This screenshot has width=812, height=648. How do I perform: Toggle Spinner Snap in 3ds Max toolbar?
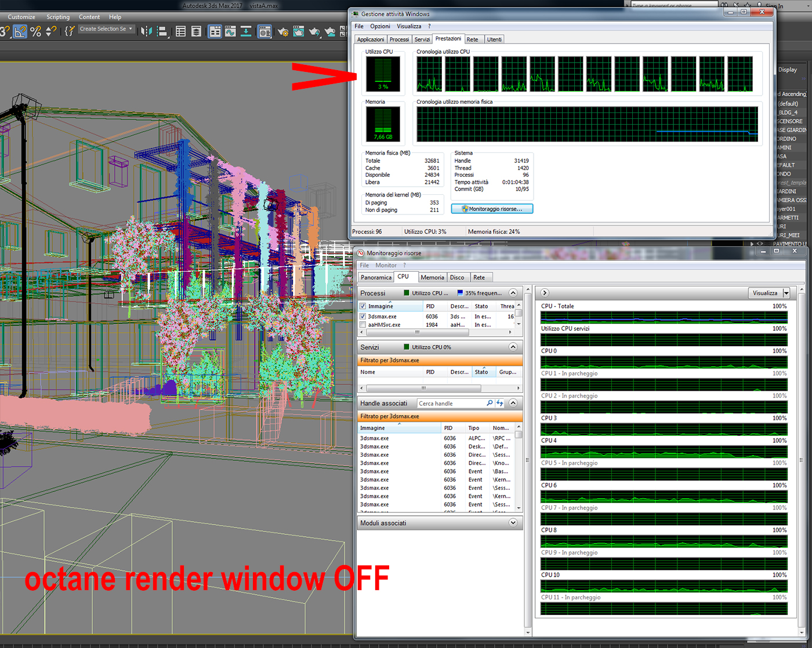click(x=51, y=31)
